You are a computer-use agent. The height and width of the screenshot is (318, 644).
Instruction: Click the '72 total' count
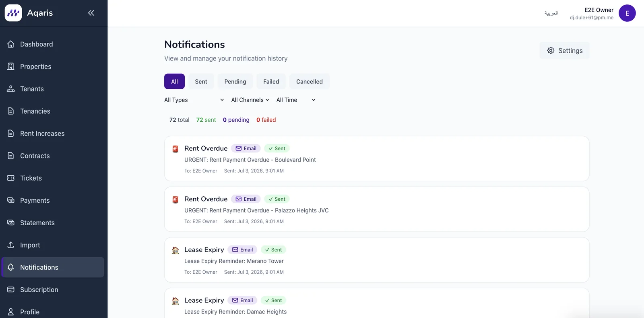pos(179,120)
